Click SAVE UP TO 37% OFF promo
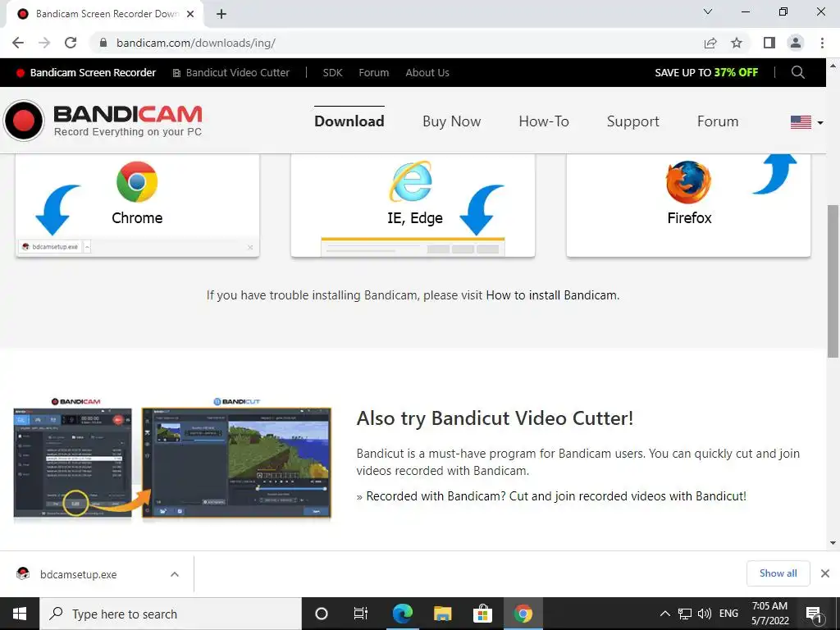This screenshot has width=840, height=630. (706, 72)
